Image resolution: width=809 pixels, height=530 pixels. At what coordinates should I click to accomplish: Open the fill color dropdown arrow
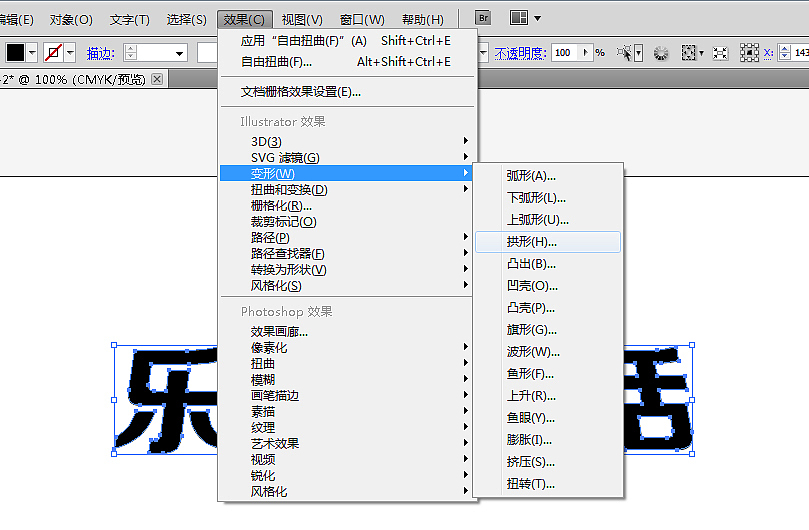(x=32, y=52)
